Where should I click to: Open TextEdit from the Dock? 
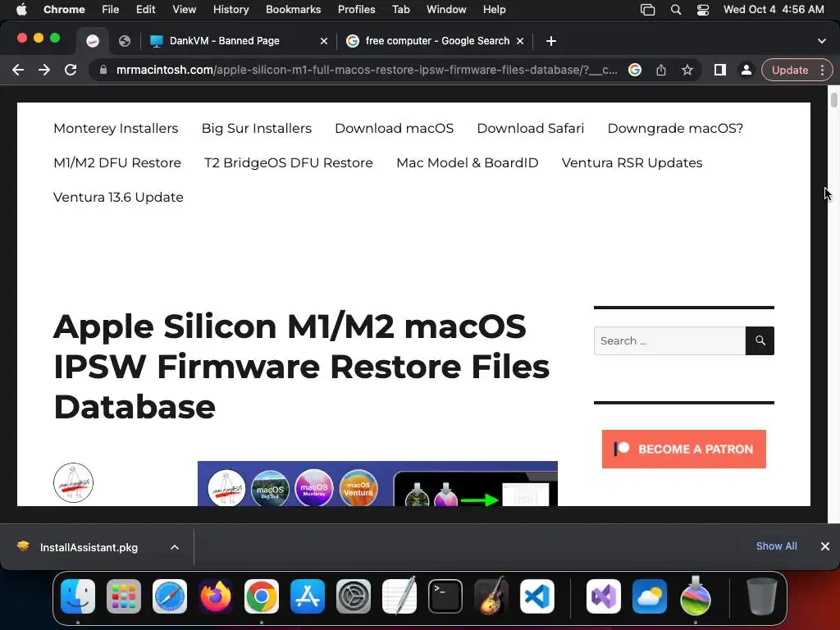click(399, 596)
